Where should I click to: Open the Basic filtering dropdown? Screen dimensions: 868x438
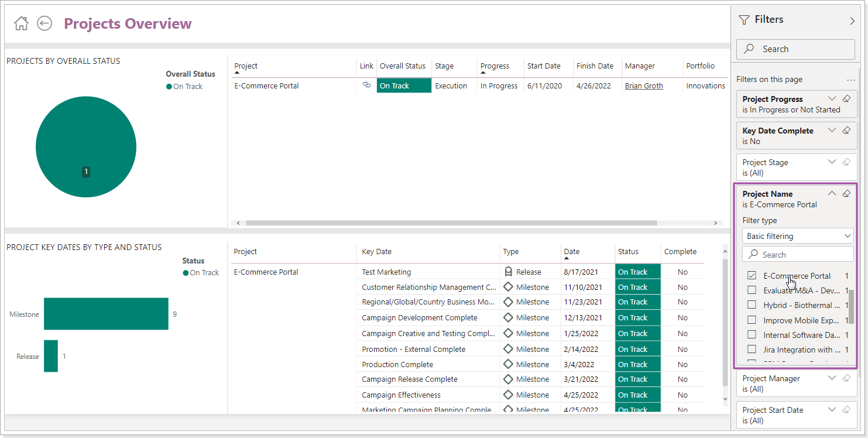(x=798, y=235)
